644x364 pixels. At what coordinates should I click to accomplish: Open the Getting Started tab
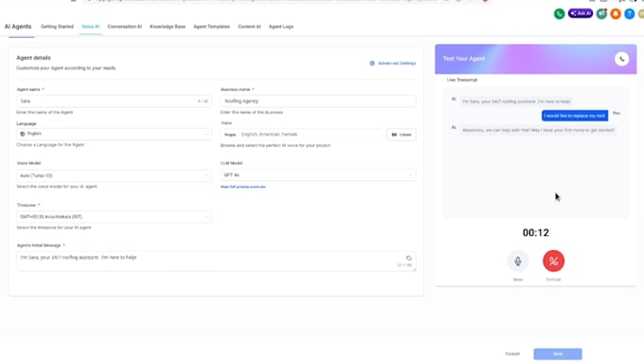click(x=57, y=27)
